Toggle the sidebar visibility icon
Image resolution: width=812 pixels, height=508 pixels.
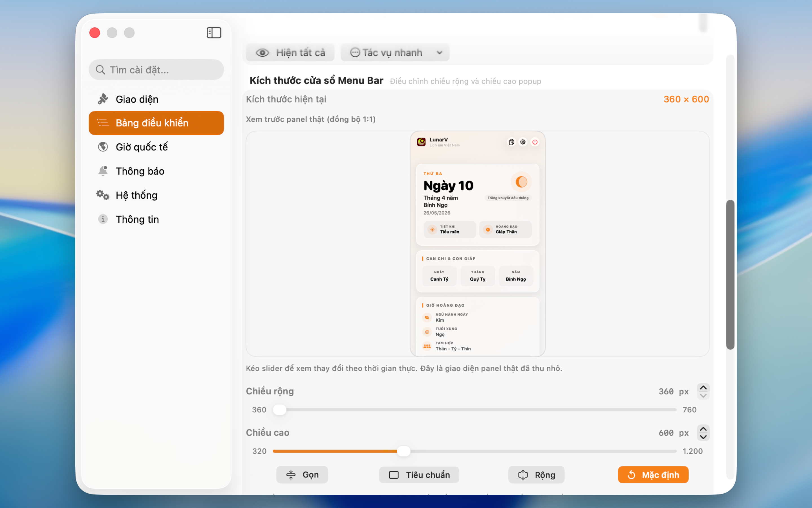coord(214,32)
